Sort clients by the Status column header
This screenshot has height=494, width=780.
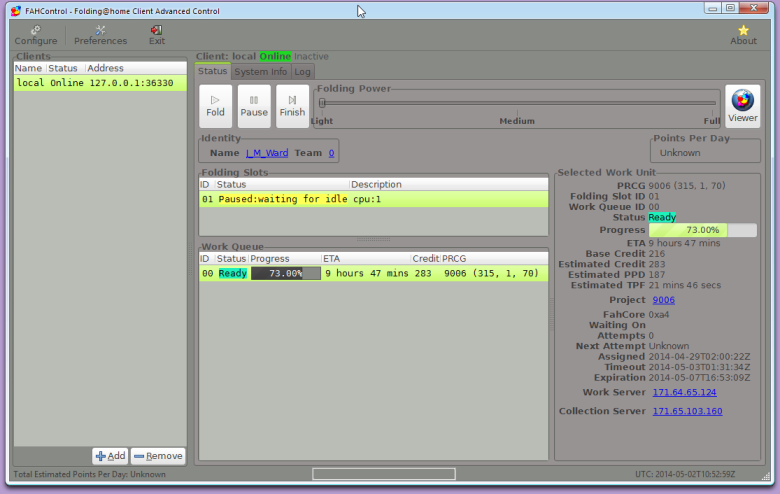[66, 68]
